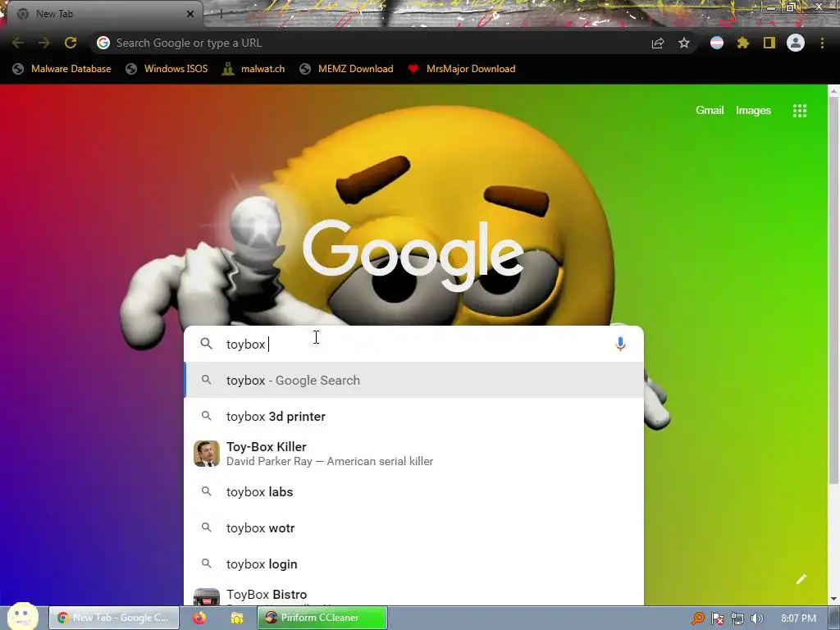Click the browser back arrow
The height and width of the screenshot is (630, 840).
tap(18, 43)
